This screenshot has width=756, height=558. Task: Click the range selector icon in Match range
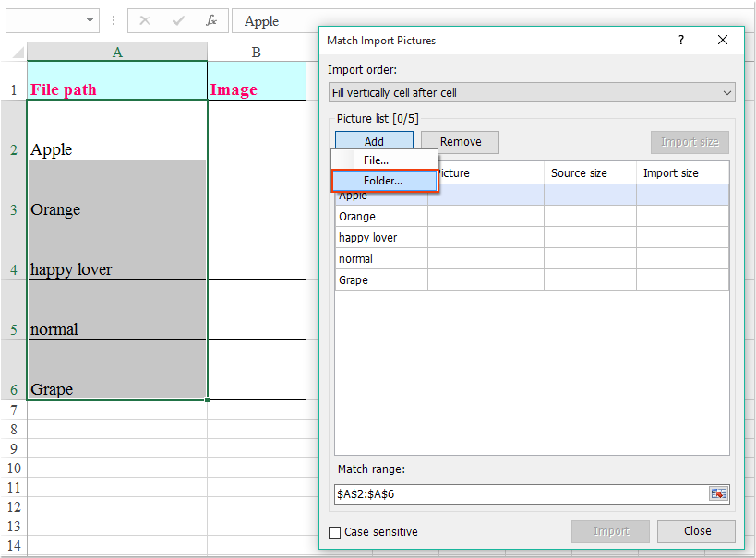coord(718,493)
